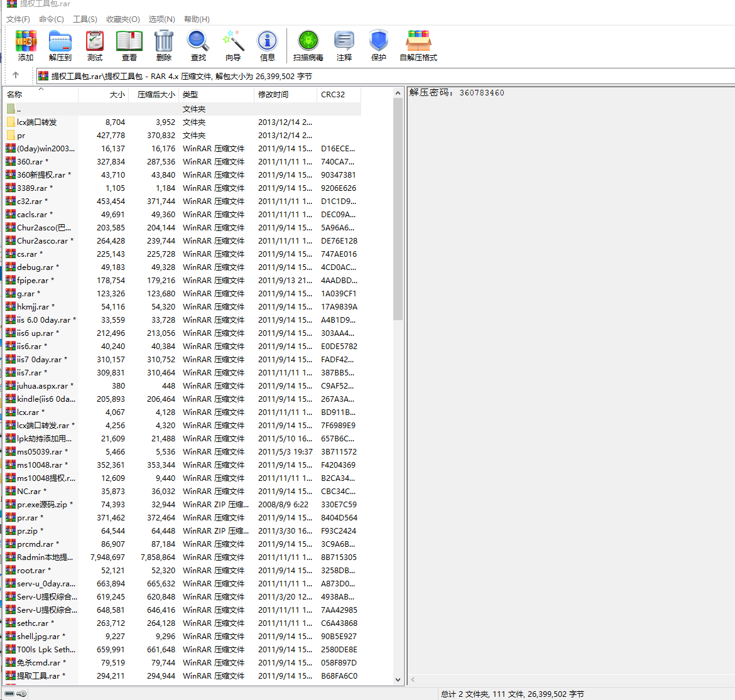Open the 命令(C) menu
The image size is (735, 700).
[x=51, y=19]
